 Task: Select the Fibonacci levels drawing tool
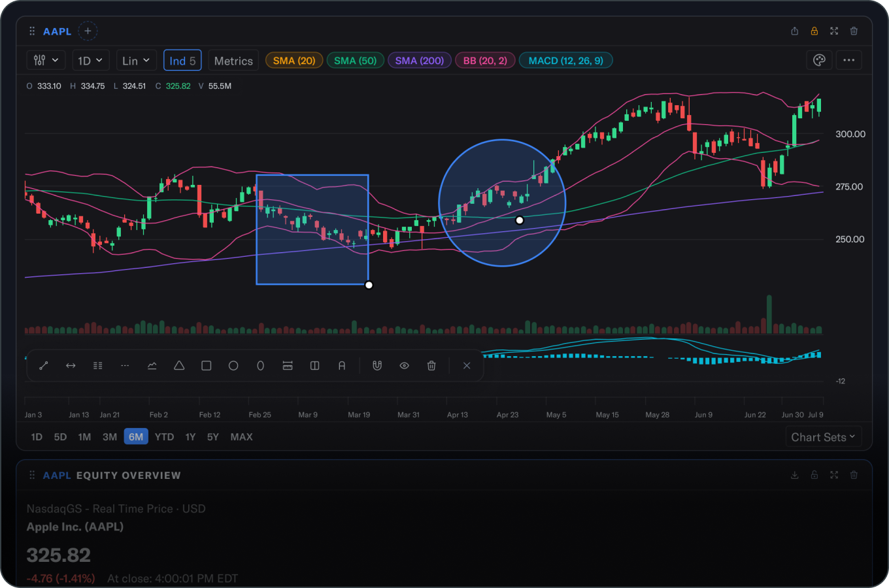98,366
